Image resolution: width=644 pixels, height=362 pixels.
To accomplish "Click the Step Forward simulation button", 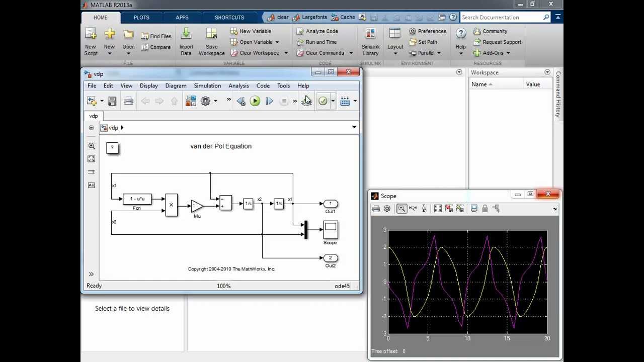I will pyautogui.click(x=269, y=101).
